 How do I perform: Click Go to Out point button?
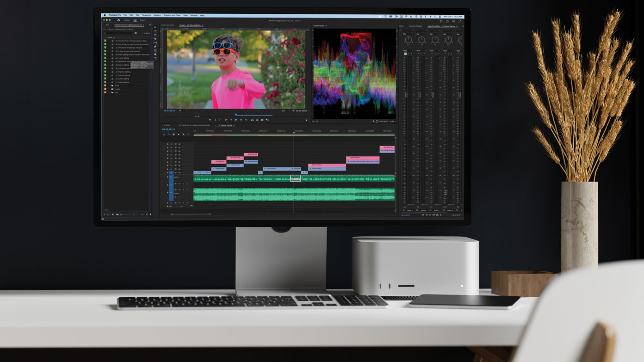pos(246,120)
